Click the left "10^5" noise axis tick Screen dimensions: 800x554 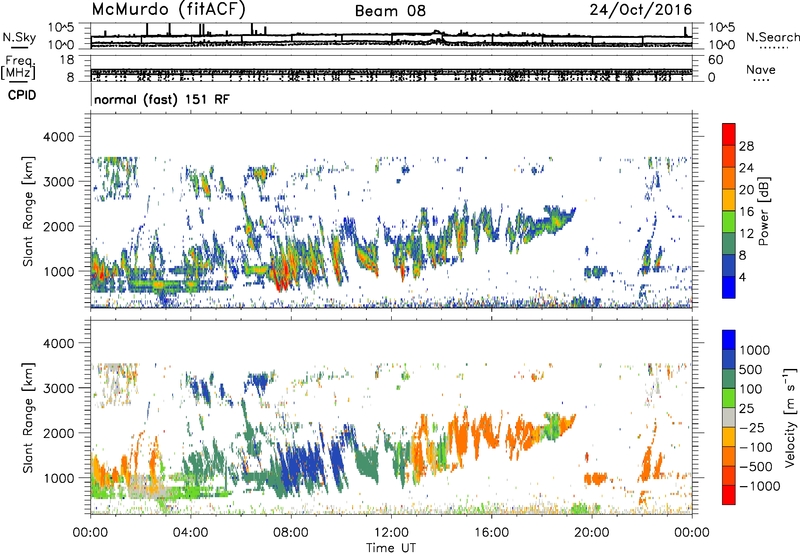coord(61,28)
